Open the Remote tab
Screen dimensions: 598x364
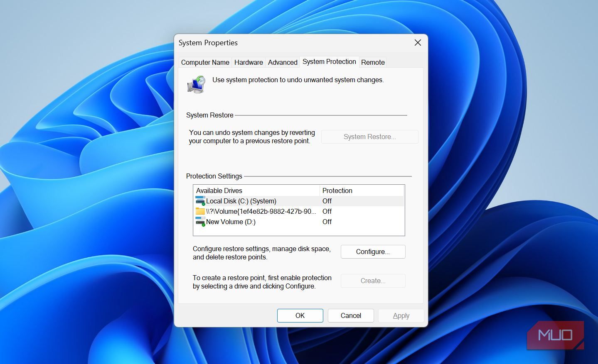pyautogui.click(x=373, y=62)
